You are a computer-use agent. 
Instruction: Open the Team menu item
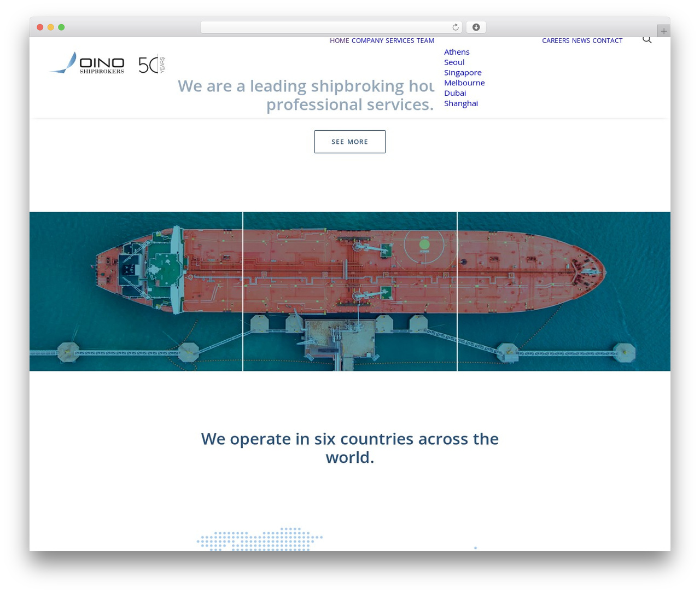425,40
